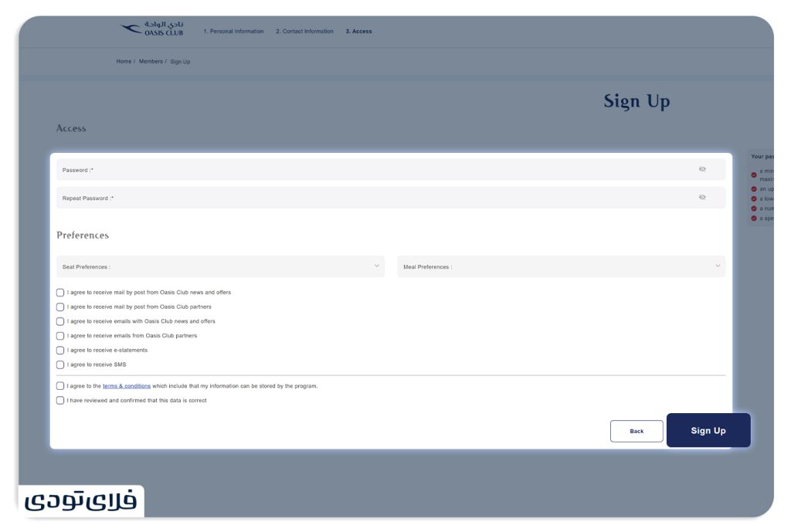Screen dimensions: 791x532
Task: Check receive mail by post from partners
Action: [60, 307]
